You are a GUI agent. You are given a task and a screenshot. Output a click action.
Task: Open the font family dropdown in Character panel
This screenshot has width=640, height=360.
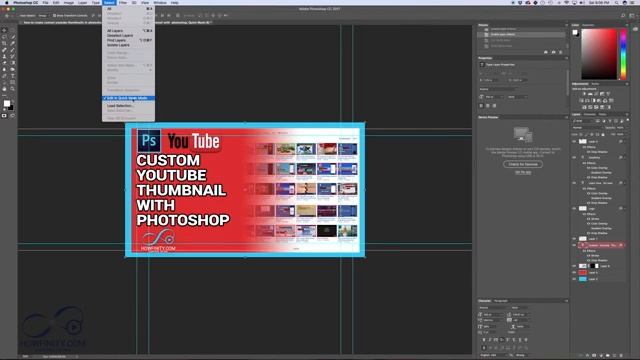pos(493,308)
